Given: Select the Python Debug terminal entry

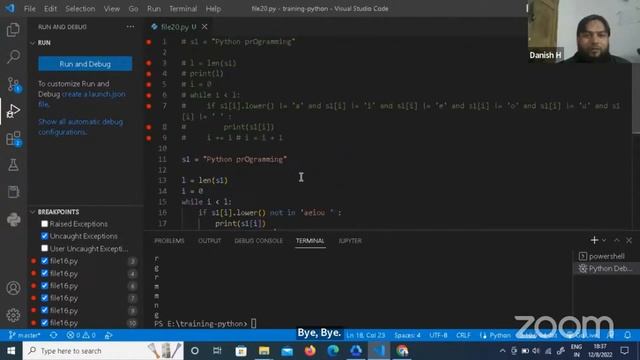Looking at the screenshot, I should pos(606,269).
